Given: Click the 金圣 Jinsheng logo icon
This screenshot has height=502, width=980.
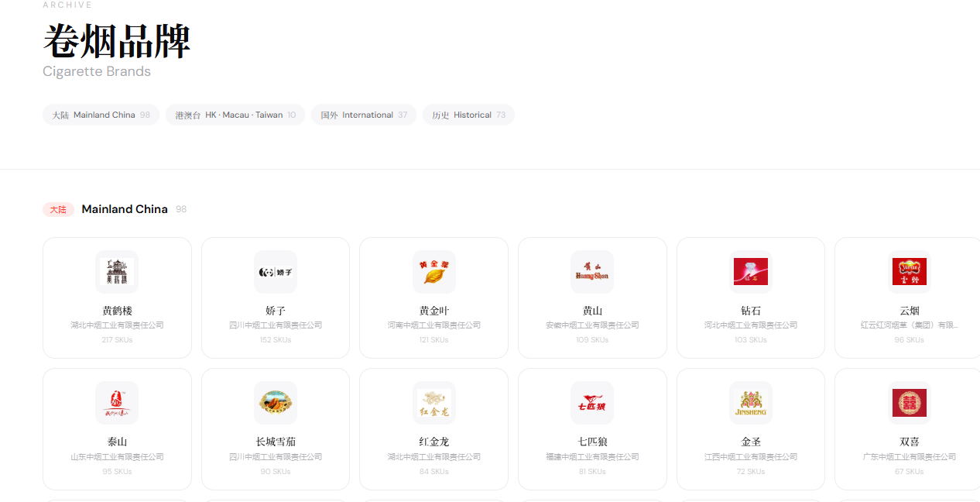Looking at the screenshot, I should [x=751, y=403].
